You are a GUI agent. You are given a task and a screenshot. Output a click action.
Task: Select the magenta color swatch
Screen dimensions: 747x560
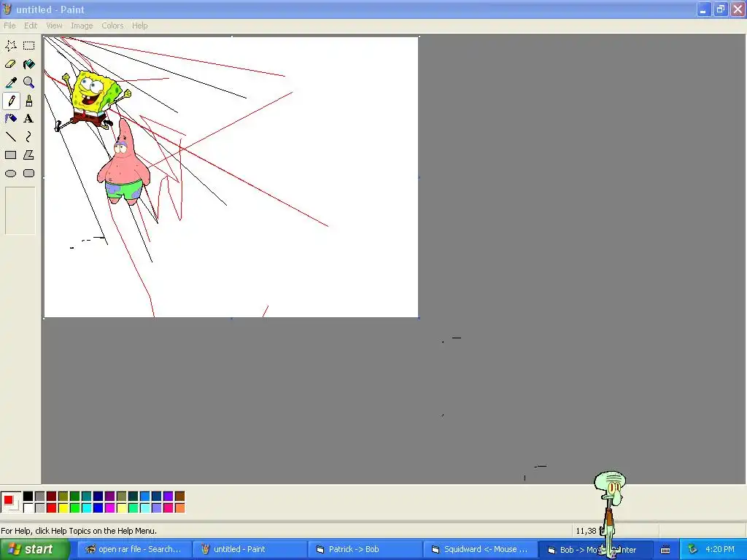[110, 508]
